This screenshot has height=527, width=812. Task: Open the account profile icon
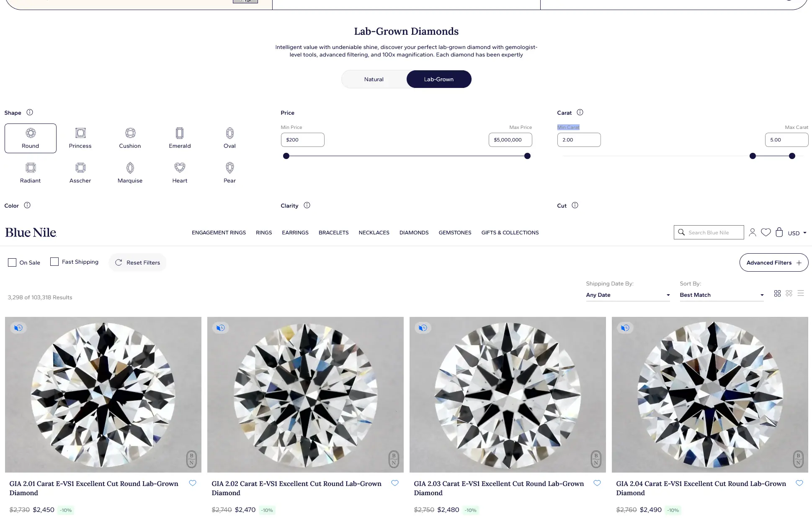[753, 232]
